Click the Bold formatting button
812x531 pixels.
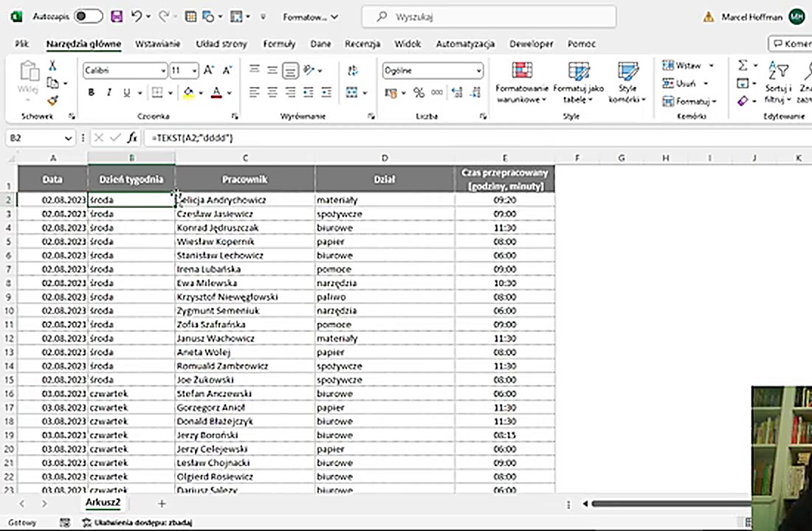[92, 93]
